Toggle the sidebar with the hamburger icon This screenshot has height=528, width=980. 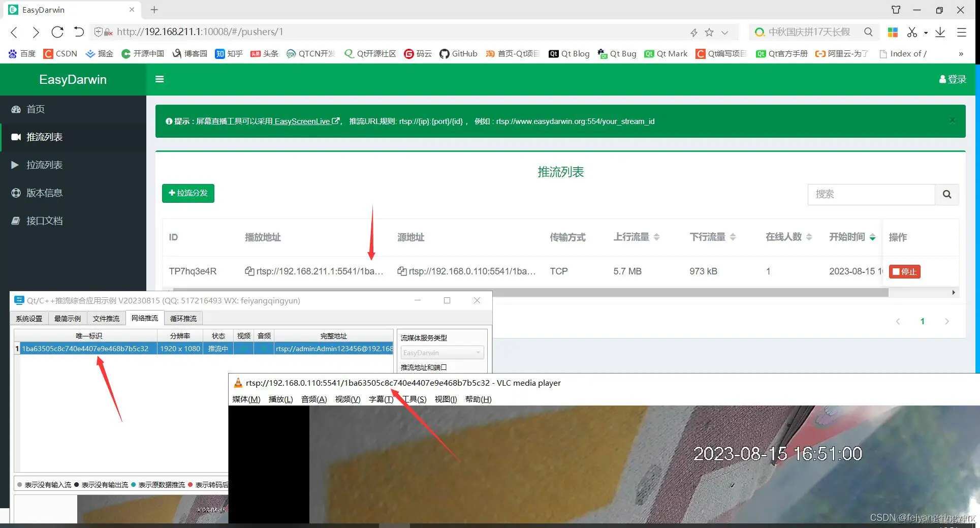point(160,79)
